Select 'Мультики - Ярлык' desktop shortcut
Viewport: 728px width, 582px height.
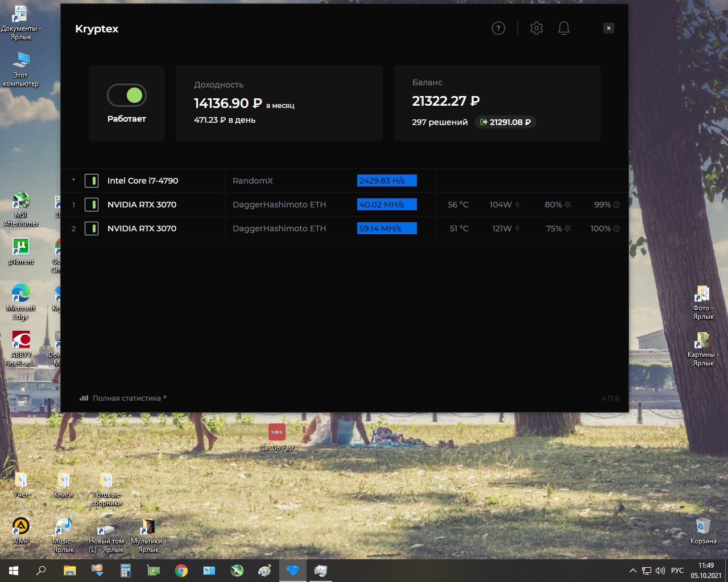click(x=148, y=535)
